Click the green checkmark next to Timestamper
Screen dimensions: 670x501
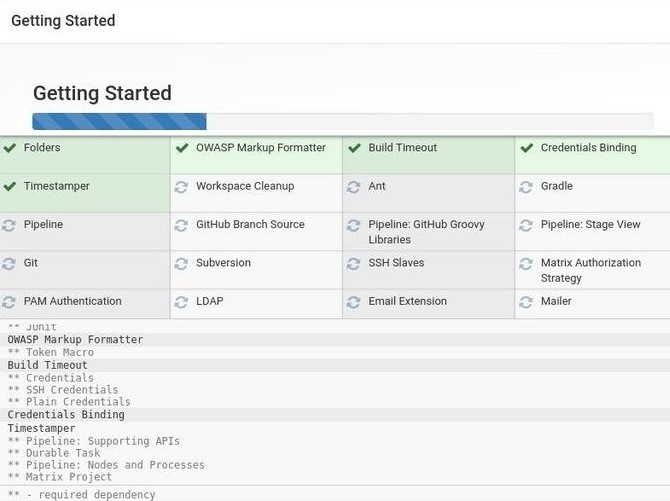point(9,186)
